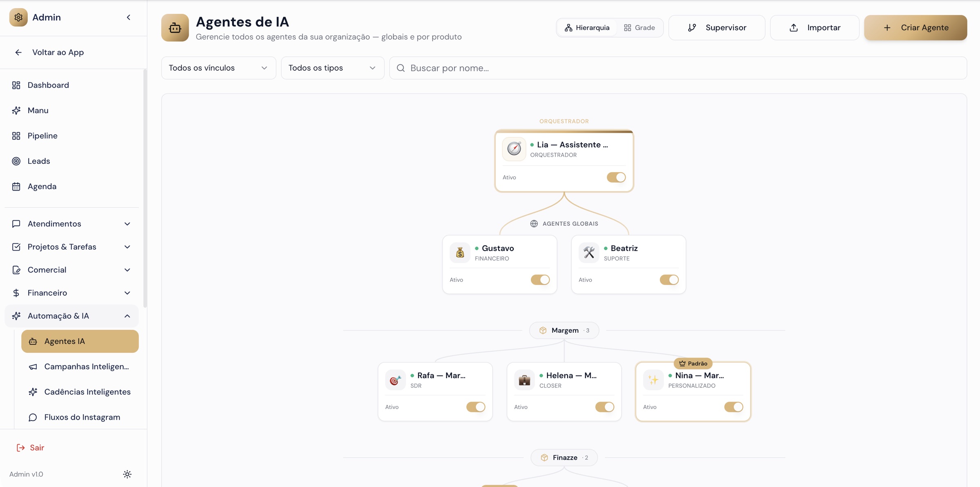Open Campanhas Inteligentes submenu item
This screenshot has height=487, width=980.
pyautogui.click(x=80, y=367)
